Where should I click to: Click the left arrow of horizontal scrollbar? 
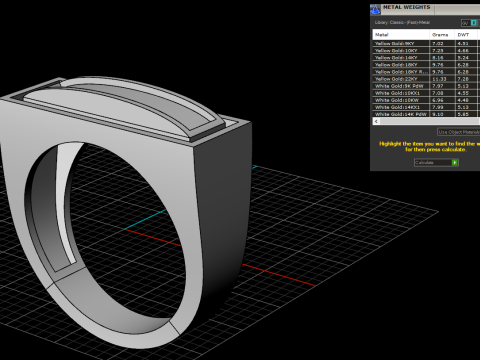click(x=376, y=121)
